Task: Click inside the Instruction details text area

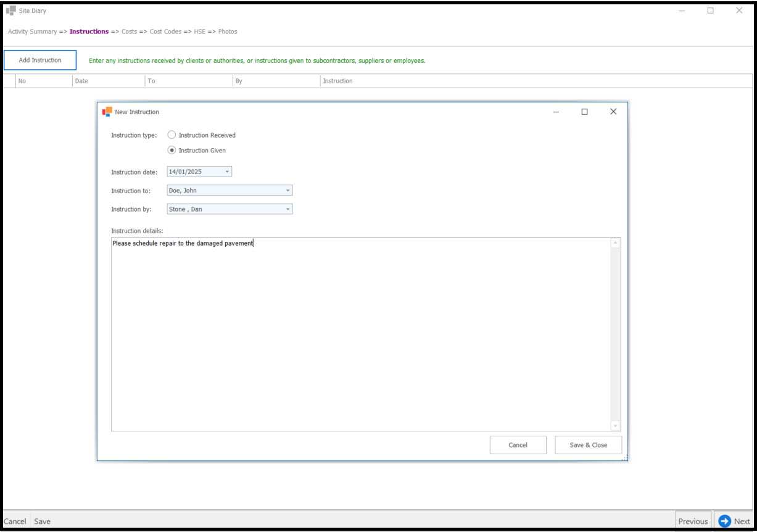Action: click(358, 333)
